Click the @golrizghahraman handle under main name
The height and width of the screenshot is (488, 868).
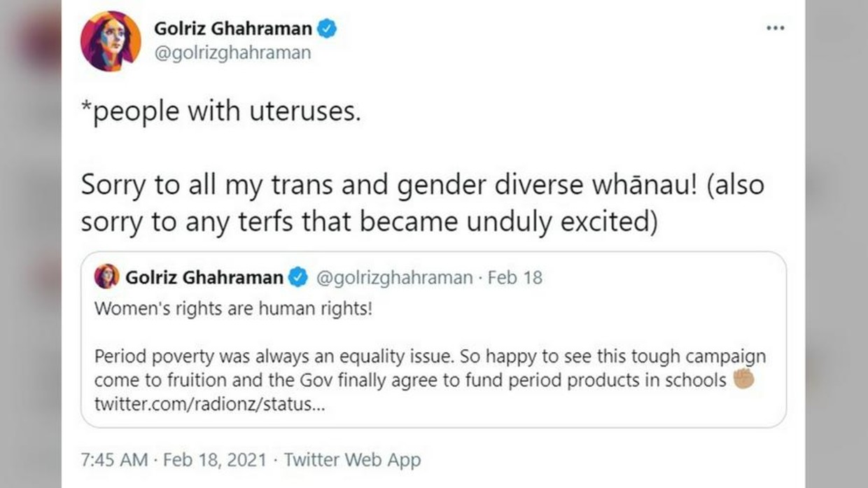point(232,53)
